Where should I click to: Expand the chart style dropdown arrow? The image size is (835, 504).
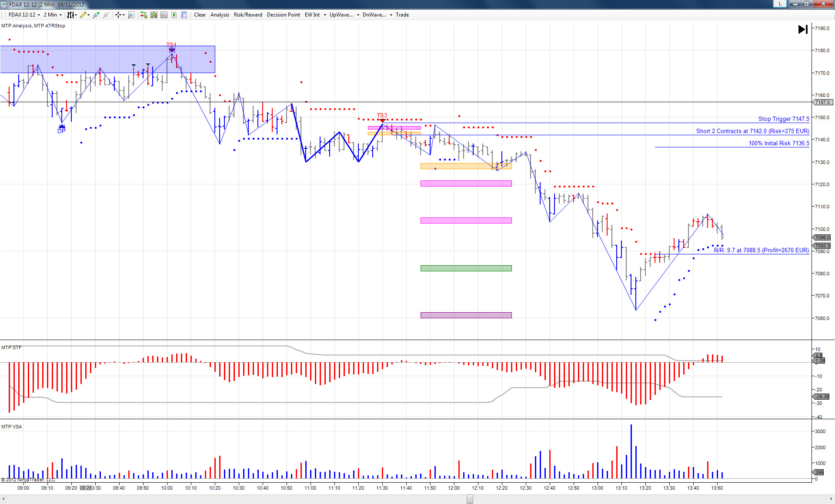(x=76, y=15)
